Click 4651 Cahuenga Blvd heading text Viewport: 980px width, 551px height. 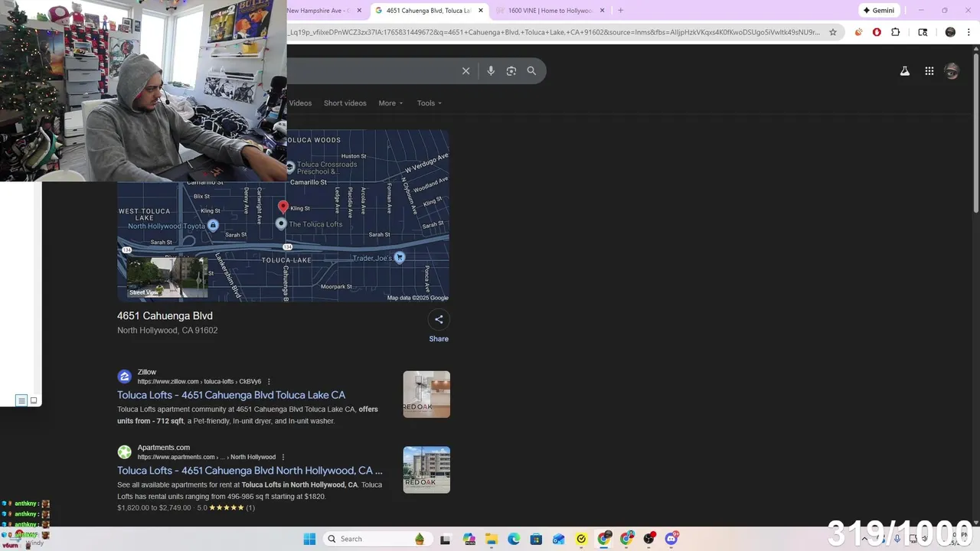point(165,316)
